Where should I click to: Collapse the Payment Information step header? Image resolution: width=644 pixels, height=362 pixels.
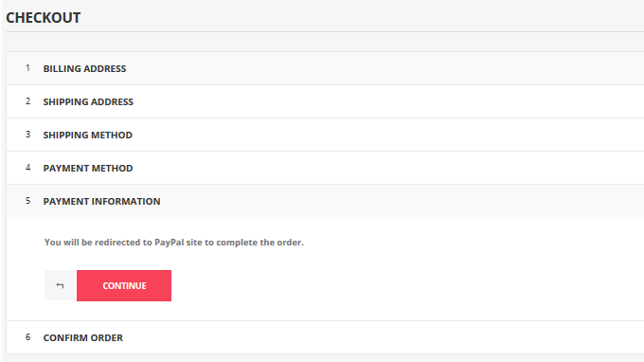point(102,201)
